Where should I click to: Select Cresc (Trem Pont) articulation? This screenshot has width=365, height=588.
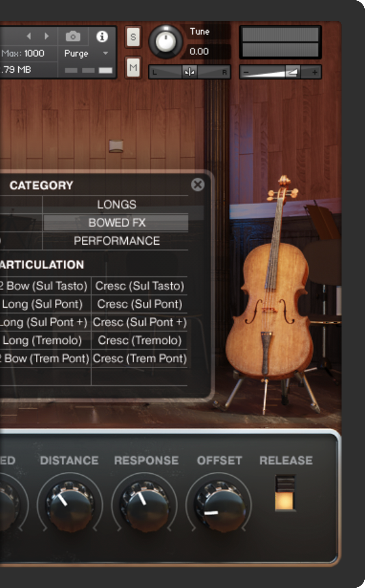140,359
